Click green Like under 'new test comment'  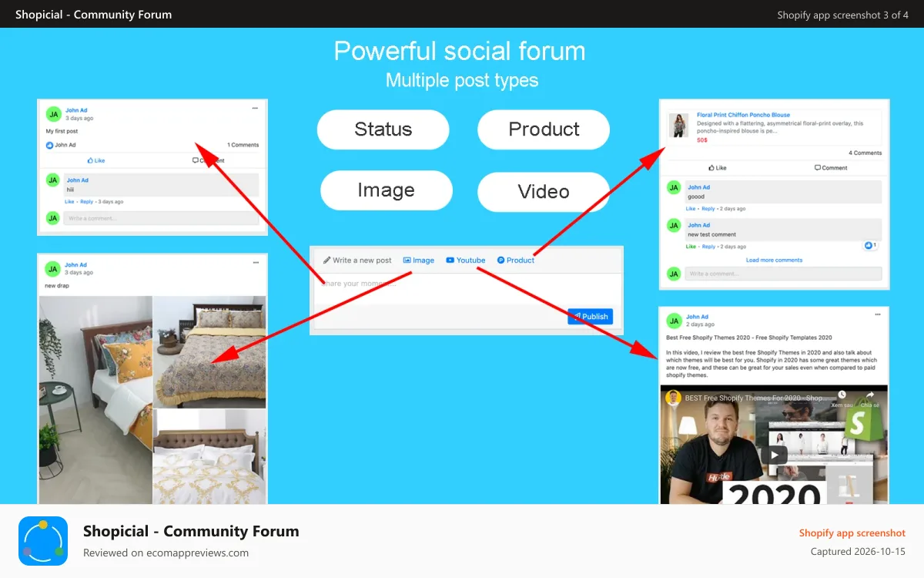click(691, 247)
